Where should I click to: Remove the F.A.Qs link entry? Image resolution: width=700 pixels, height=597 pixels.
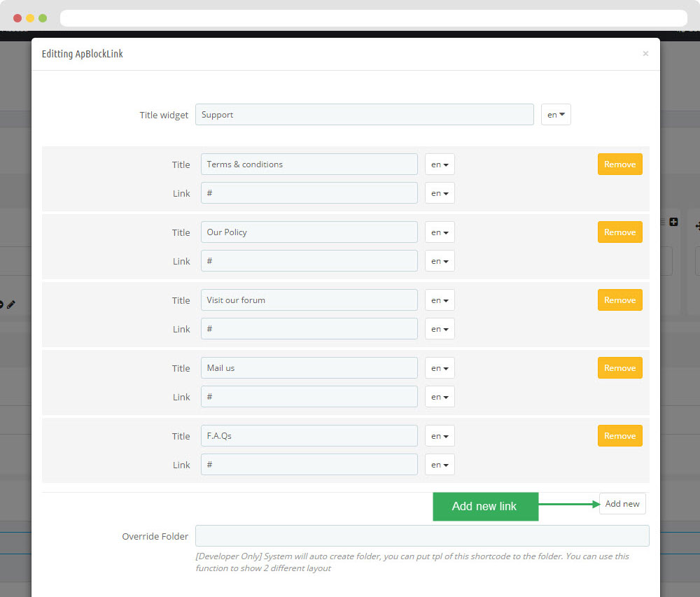pos(619,436)
